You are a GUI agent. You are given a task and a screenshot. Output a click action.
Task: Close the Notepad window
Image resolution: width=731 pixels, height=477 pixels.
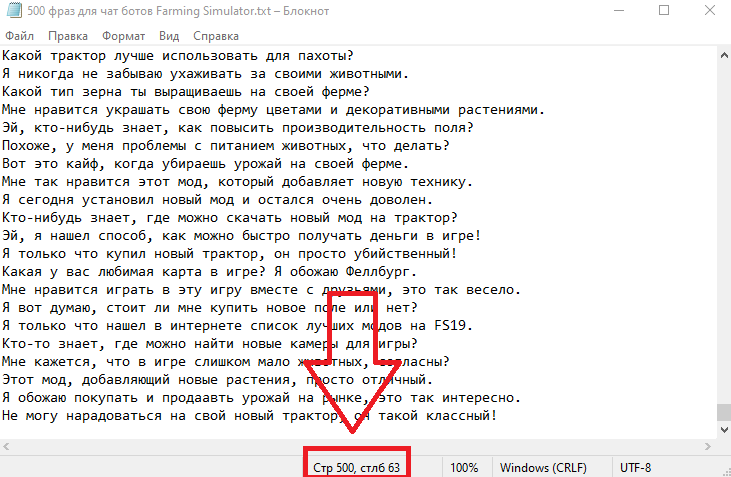[x=710, y=10]
